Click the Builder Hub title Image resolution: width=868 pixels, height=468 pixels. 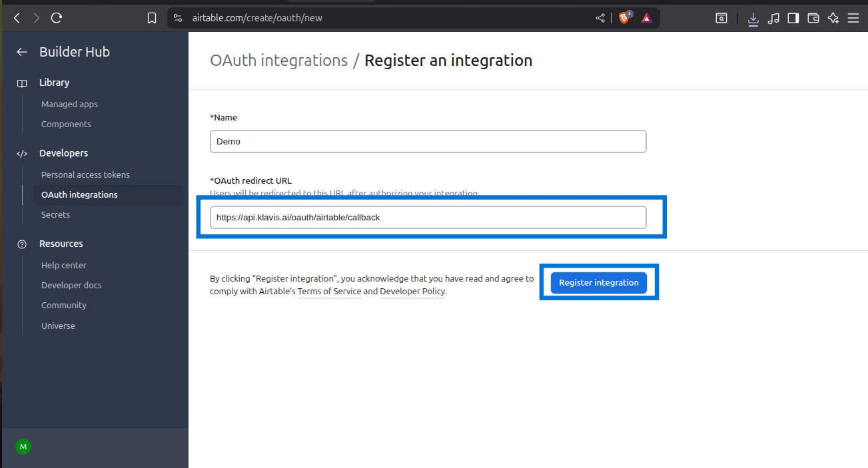click(75, 52)
